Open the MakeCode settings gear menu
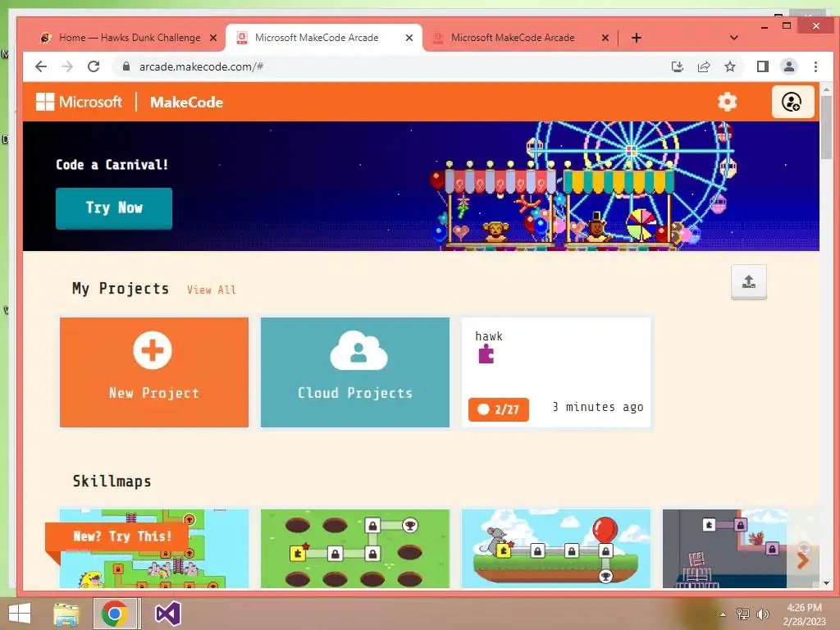This screenshot has height=630, width=840. pos(727,102)
